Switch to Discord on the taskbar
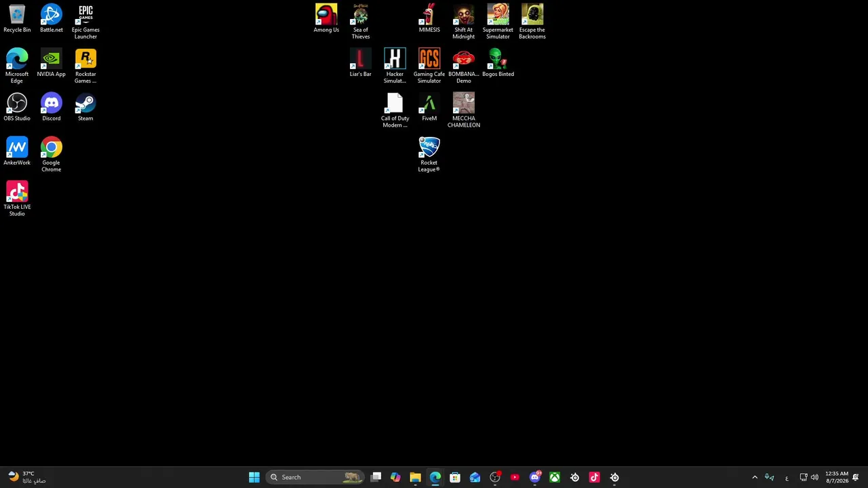This screenshot has height=488, width=868. 535,477
